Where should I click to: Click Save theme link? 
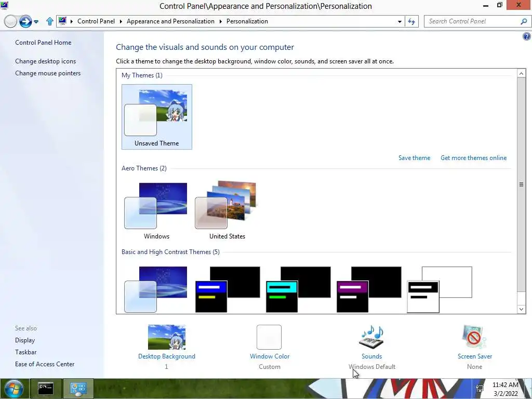(414, 158)
